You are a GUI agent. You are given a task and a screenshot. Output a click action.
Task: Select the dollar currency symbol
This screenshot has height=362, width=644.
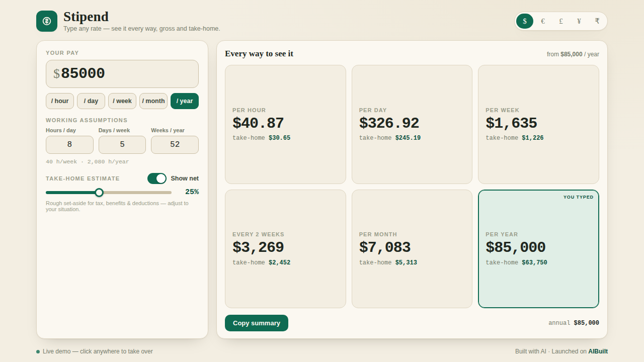coord(525,21)
